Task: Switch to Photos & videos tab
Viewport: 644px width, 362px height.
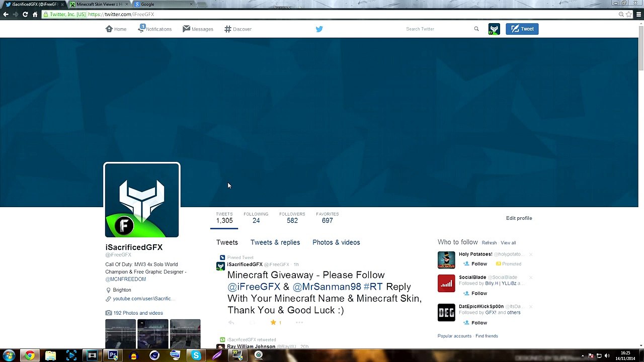Action: (x=336, y=242)
